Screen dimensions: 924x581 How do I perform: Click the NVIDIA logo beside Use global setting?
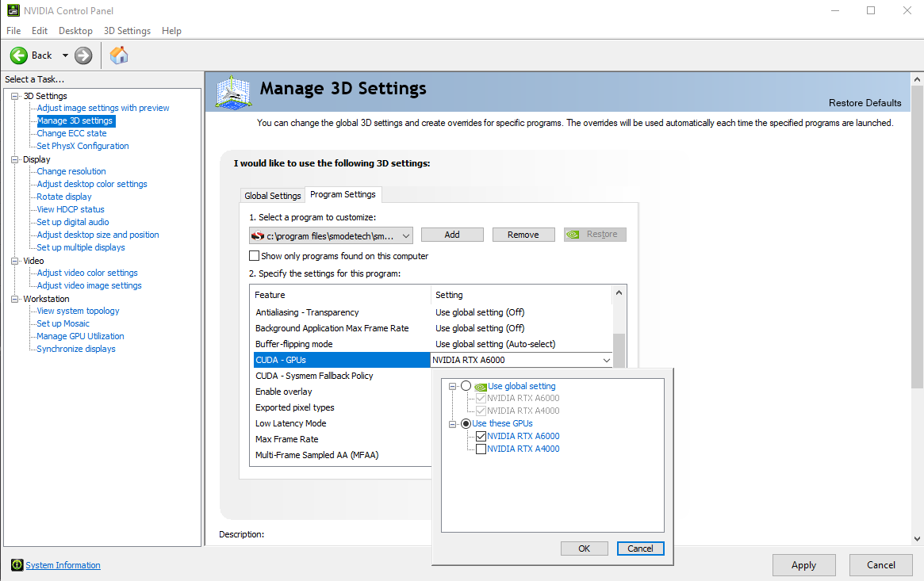[x=481, y=387]
